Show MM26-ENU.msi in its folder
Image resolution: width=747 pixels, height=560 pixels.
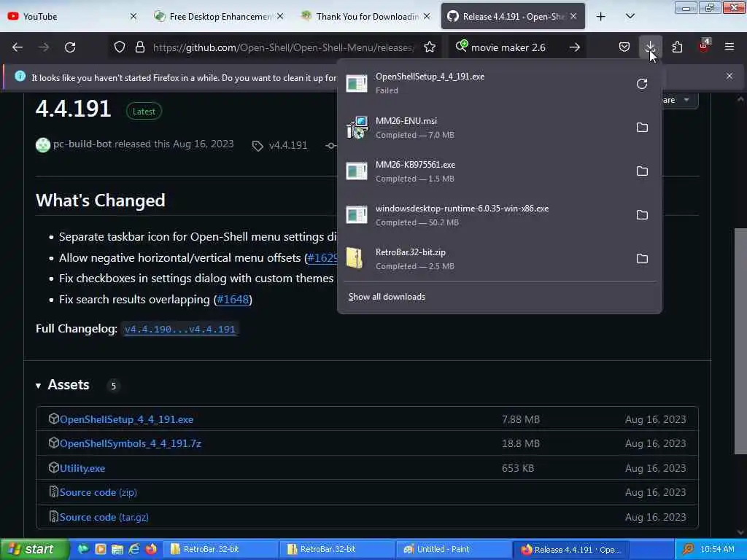[x=642, y=128]
